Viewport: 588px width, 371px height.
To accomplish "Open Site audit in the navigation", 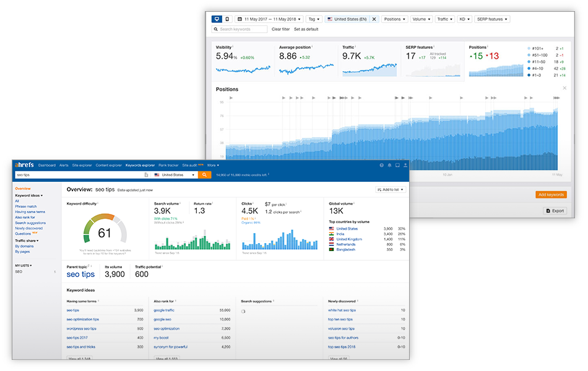I will click(190, 165).
